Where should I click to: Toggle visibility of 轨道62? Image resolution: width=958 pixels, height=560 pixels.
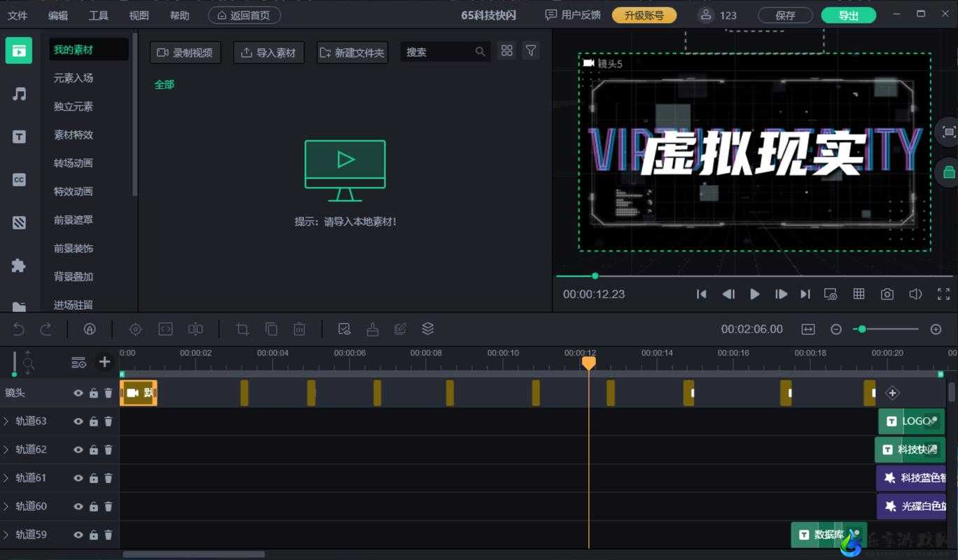click(x=78, y=449)
